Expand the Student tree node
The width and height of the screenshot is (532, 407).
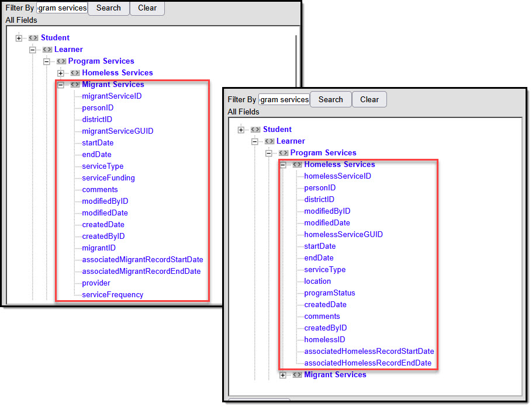[19, 37]
